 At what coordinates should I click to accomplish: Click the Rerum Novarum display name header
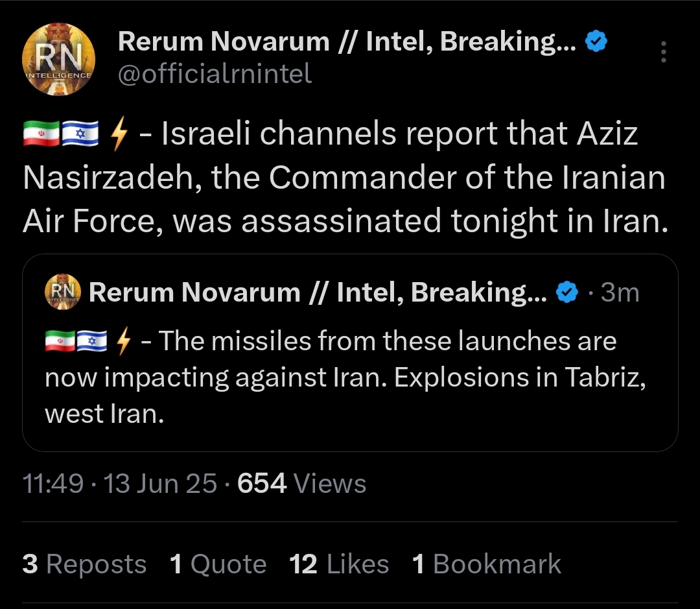tap(347, 42)
